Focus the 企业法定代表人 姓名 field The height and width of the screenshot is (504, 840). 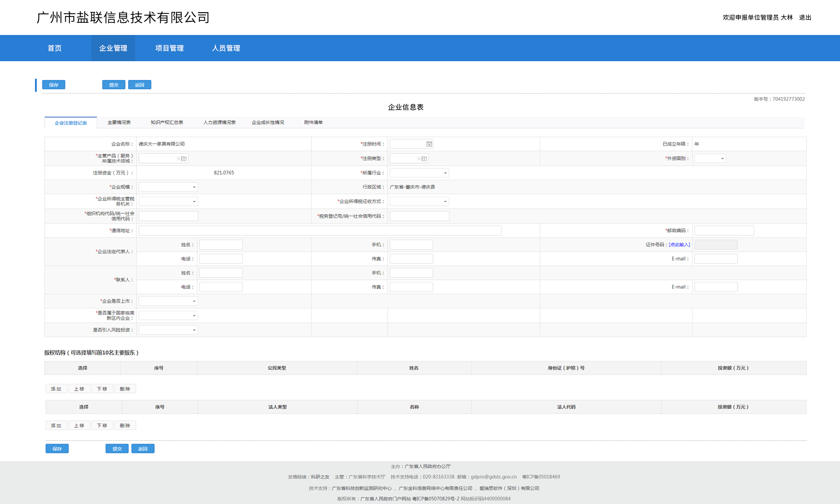coord(221,245)
